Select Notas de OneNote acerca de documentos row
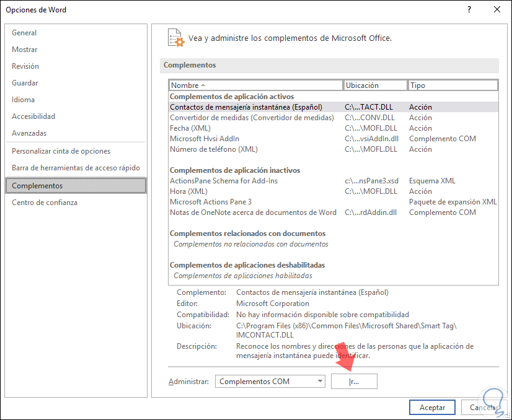The height and width of the screenshot is (420, 512). (x=333, y=212)
